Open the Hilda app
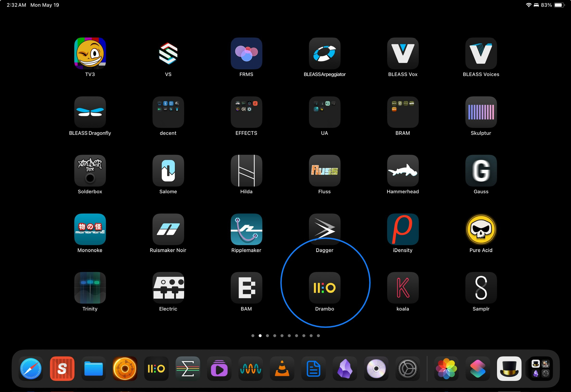571x392 pixels. click(x=246, y=170)
